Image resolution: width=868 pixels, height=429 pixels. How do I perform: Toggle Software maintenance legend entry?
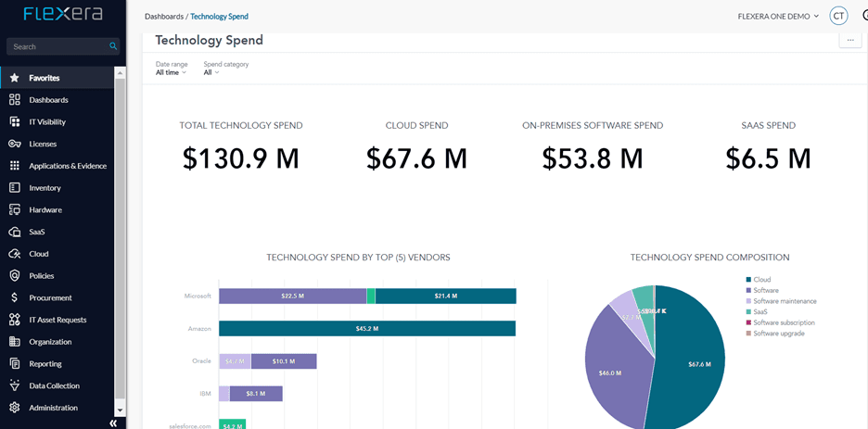781,301
